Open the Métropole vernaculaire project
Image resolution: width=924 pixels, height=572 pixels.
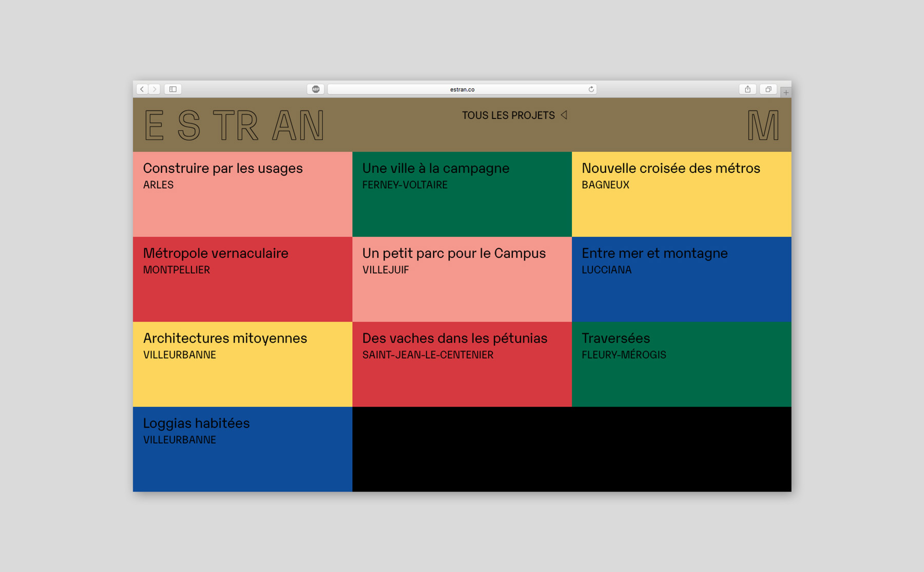click(242, 279)
